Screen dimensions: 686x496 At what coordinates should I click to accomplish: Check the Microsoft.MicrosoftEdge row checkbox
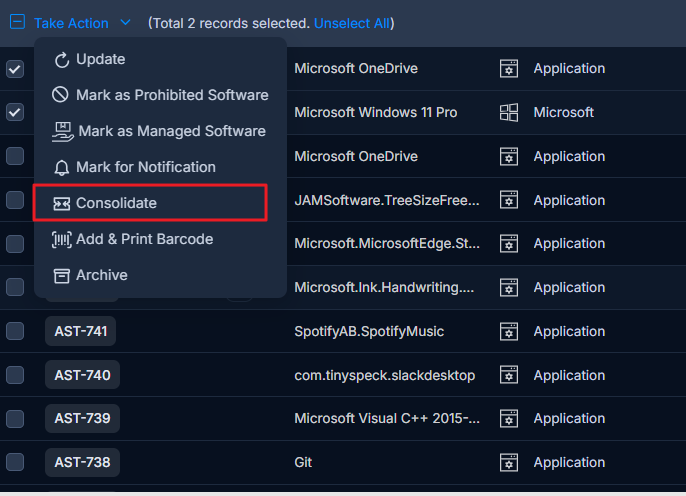pyautogui.click(x=15, y=244)
